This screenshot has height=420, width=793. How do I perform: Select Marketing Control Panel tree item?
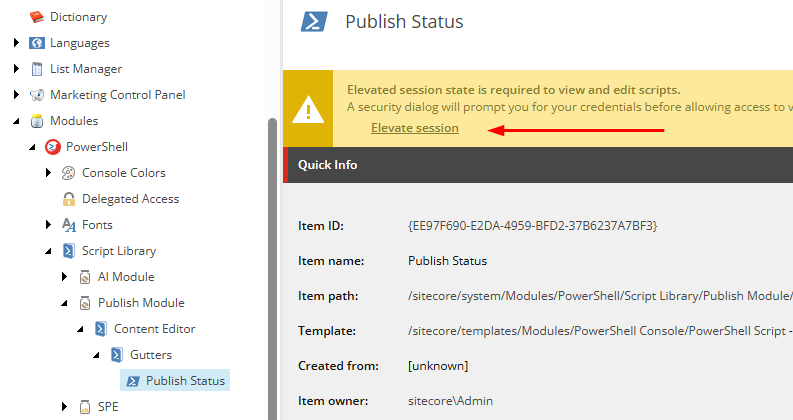click(x=117, y=95)
